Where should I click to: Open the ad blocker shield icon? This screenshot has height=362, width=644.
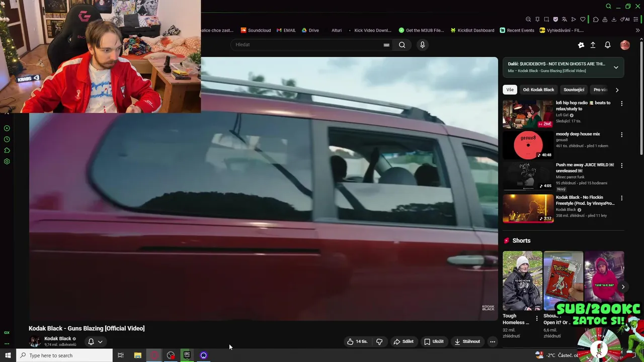[x=555, y=19]
